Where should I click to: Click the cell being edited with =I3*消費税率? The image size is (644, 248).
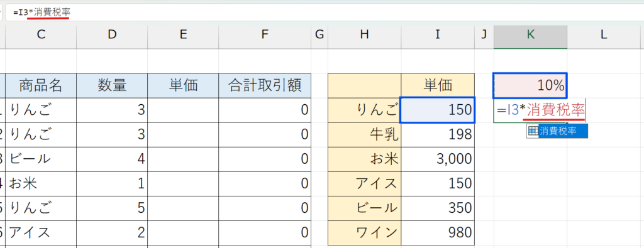[540, 111]
